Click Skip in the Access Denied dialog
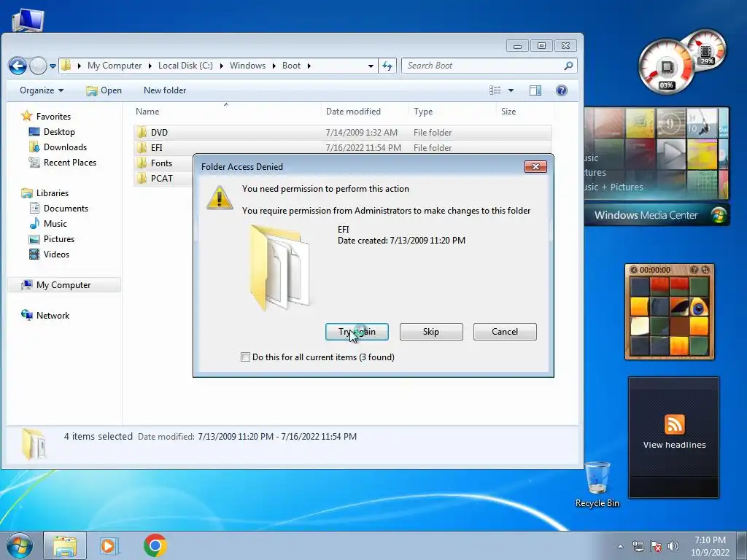 pos(431,332)
